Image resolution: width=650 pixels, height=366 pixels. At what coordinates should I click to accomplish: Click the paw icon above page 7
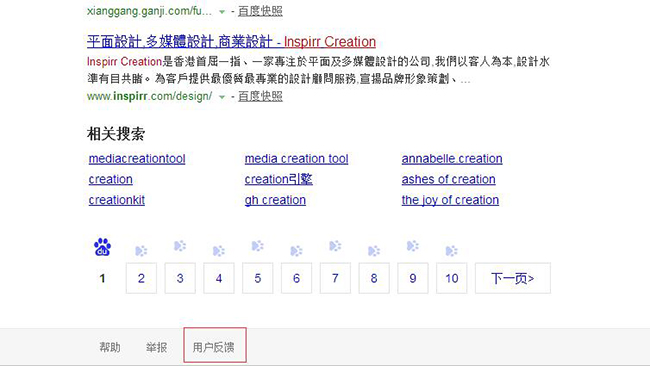335,246
